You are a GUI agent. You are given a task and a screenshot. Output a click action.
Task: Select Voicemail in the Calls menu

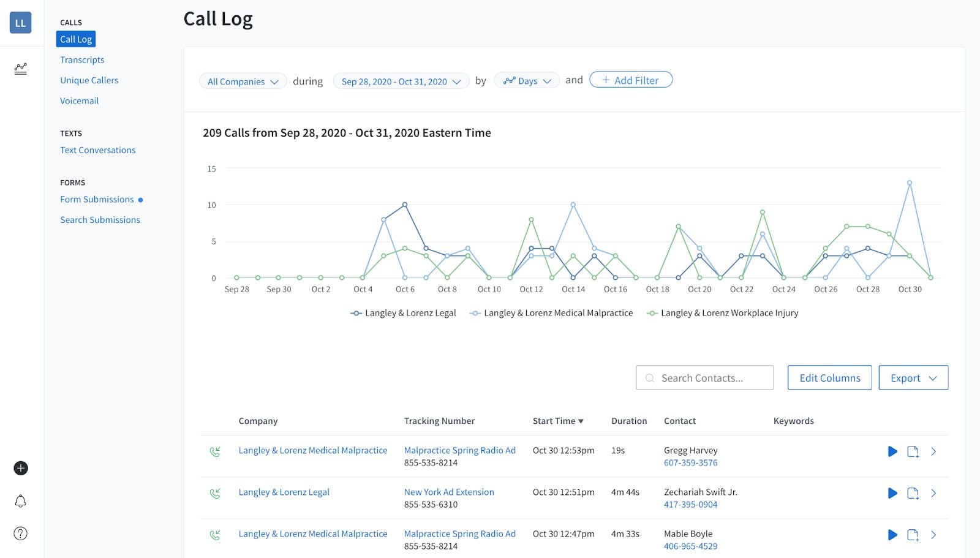point(79,100)
